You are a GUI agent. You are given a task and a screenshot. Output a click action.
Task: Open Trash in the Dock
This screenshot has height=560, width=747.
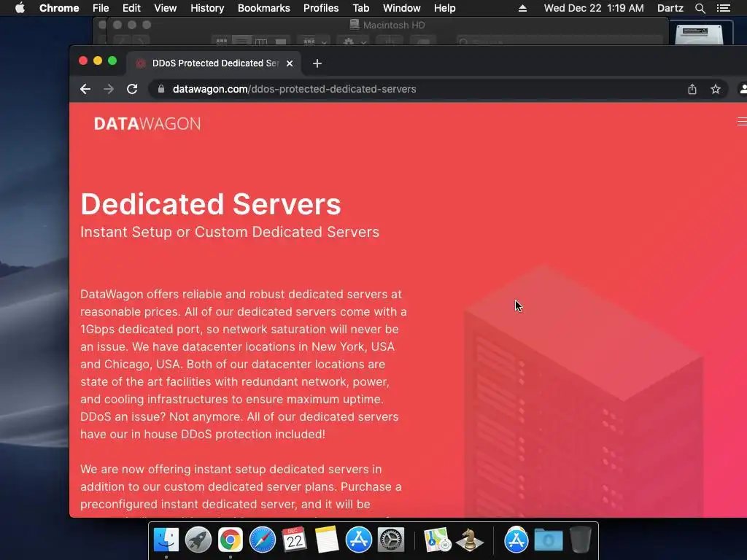580,540
